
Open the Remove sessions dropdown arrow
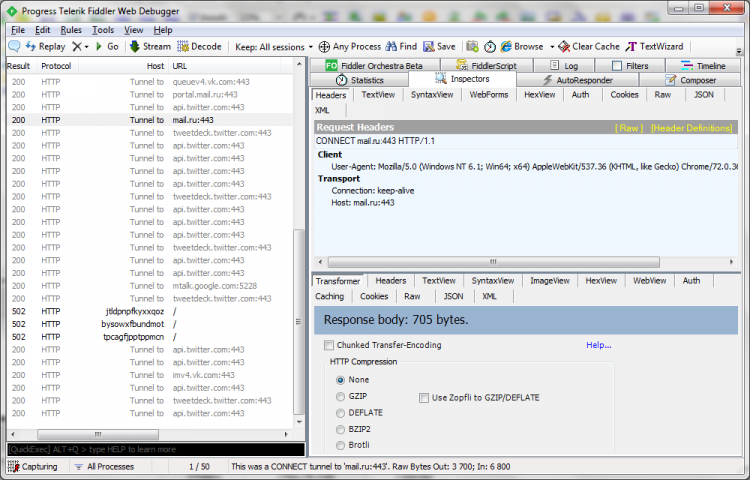pos(87,47)
